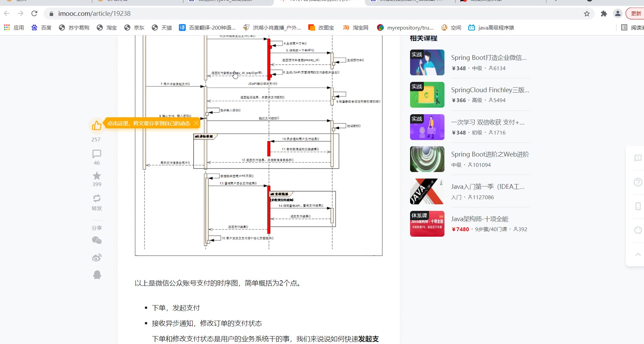
Task: Open the 百度 bookmark
Action: [x=41, y=28]
